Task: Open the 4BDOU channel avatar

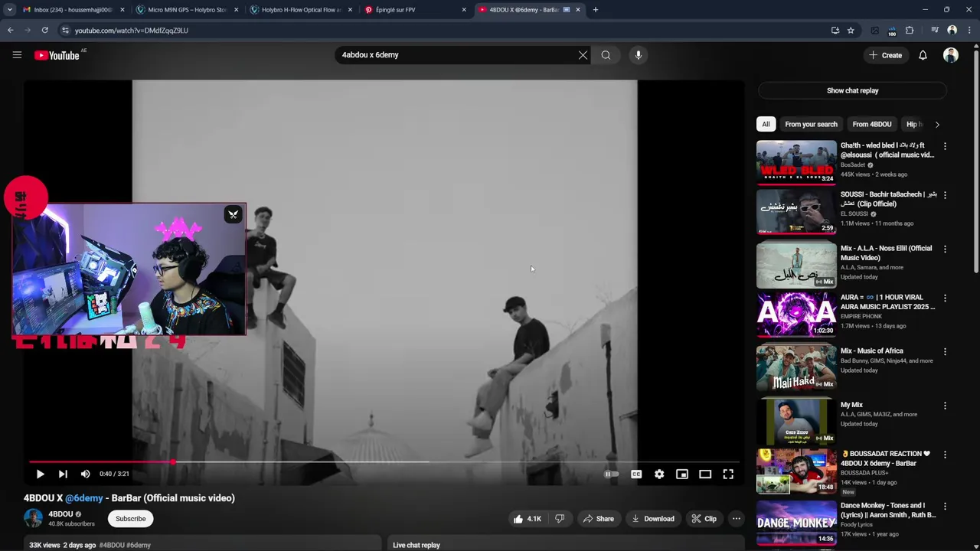Action: [x=33, y=518]
